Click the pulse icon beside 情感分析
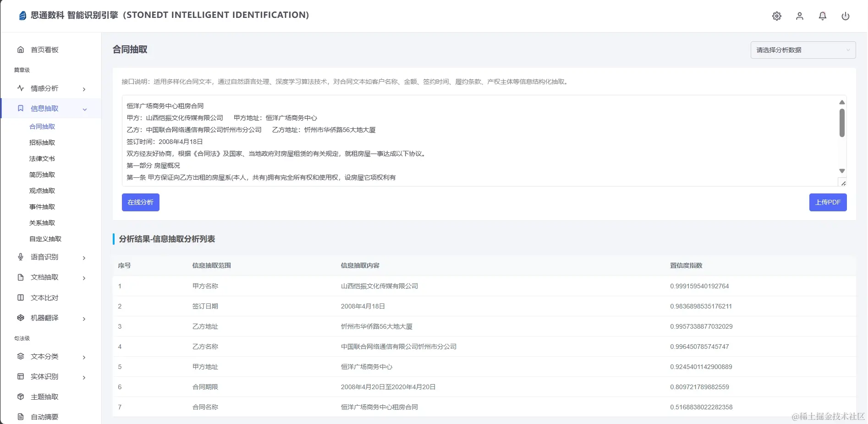Viewport: 868px width, 424px height. tap(21, 88)
